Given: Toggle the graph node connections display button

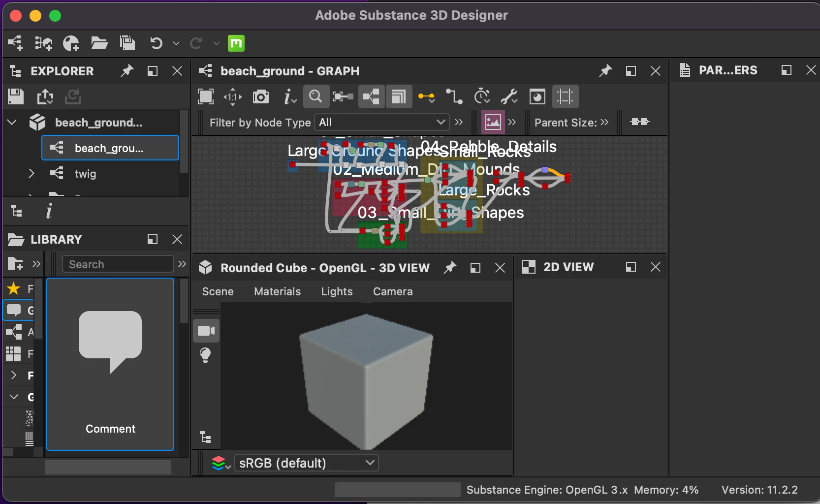Looking at the screenshot, I should (x=371, y=96).
